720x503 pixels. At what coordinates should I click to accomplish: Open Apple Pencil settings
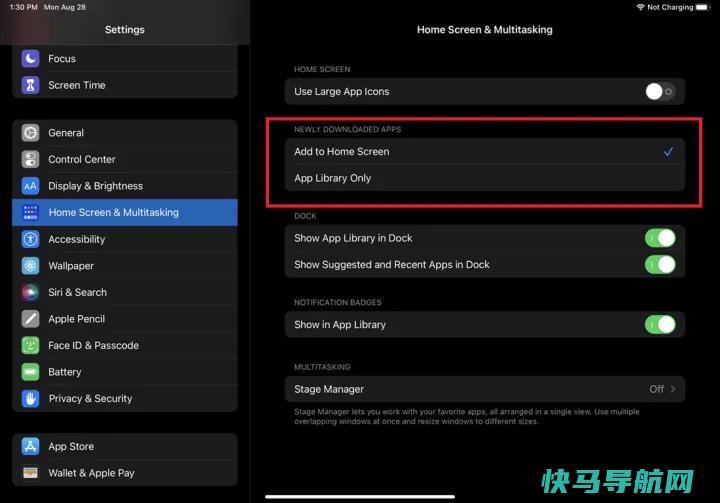[125, 319]
